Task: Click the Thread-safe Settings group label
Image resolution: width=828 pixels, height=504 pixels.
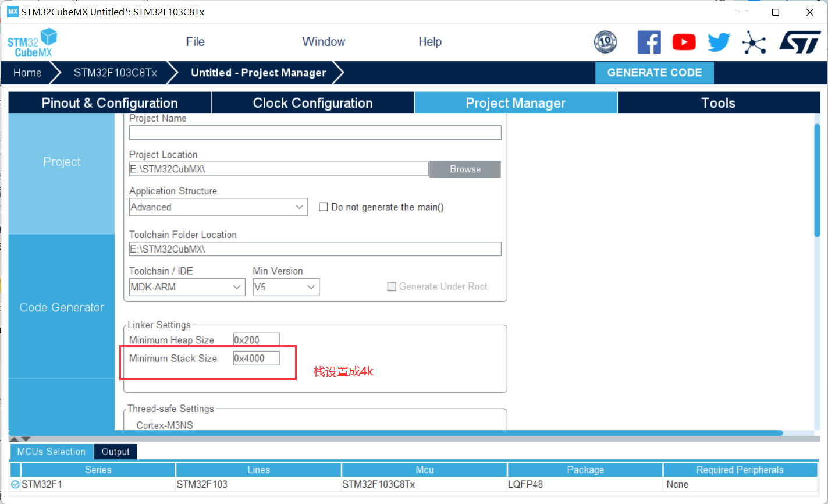Action: click(171, 409)
